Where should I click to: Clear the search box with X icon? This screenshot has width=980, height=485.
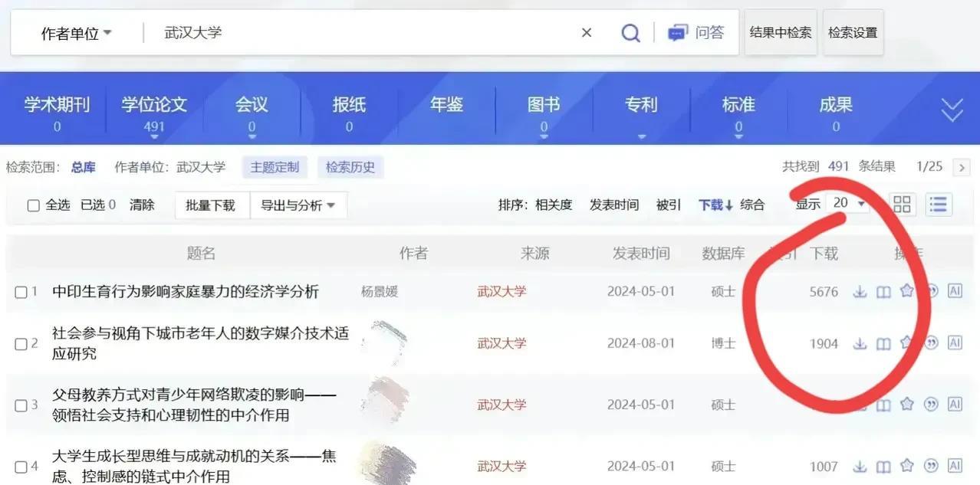587,33
